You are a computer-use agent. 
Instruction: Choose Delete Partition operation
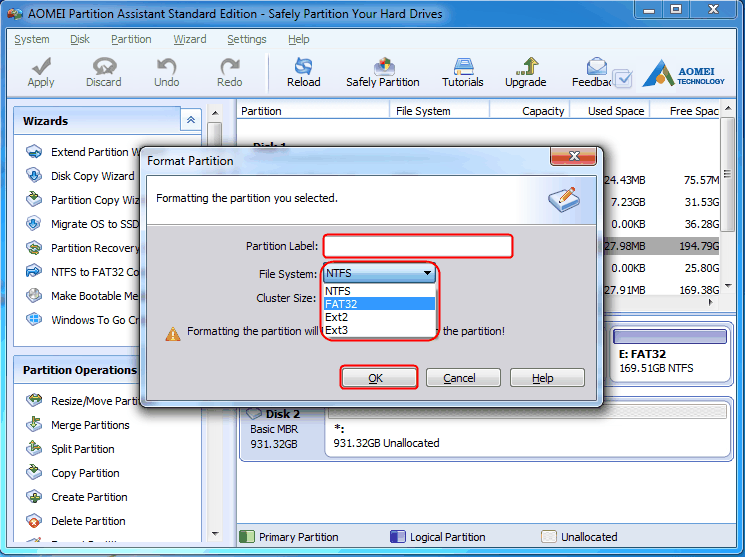pos(76,521)
